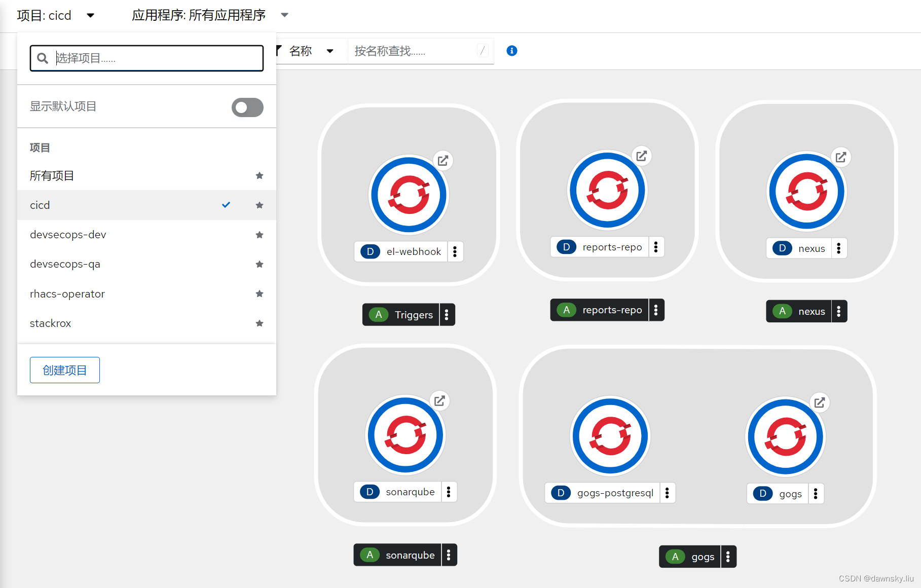Open kebab menu for Triggers application
This screenshot has height=588, width=921.
pos(447,315)
